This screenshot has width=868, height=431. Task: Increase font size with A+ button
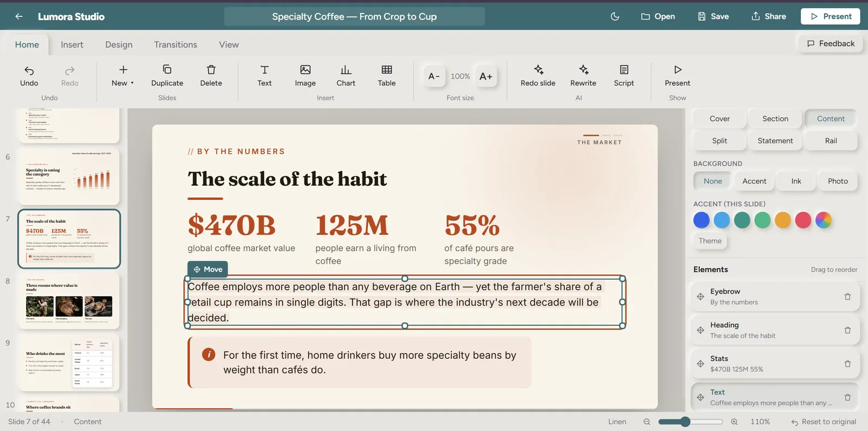click(486, 77)
